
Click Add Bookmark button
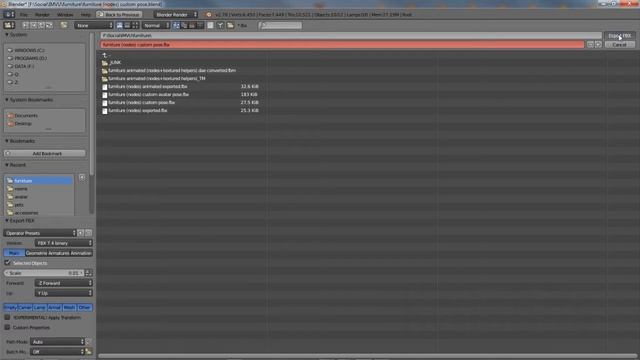click(x=45, y=153)
